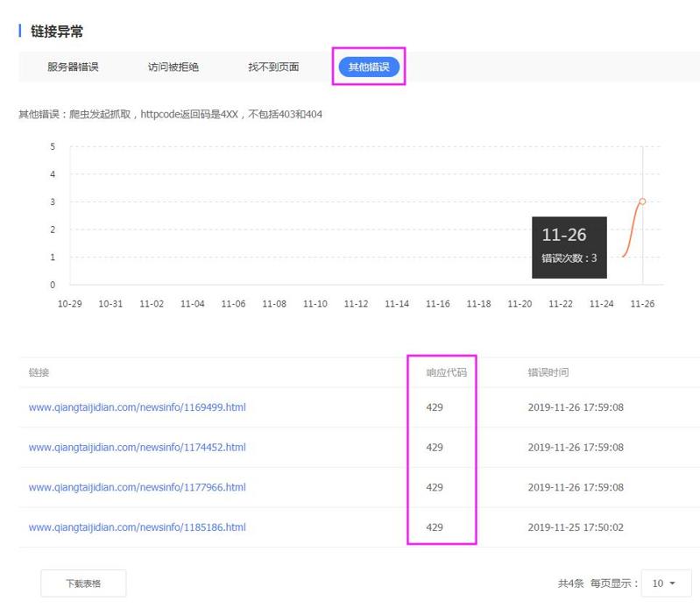Click error time of the 1174452.html row

(x=576, y=448)
